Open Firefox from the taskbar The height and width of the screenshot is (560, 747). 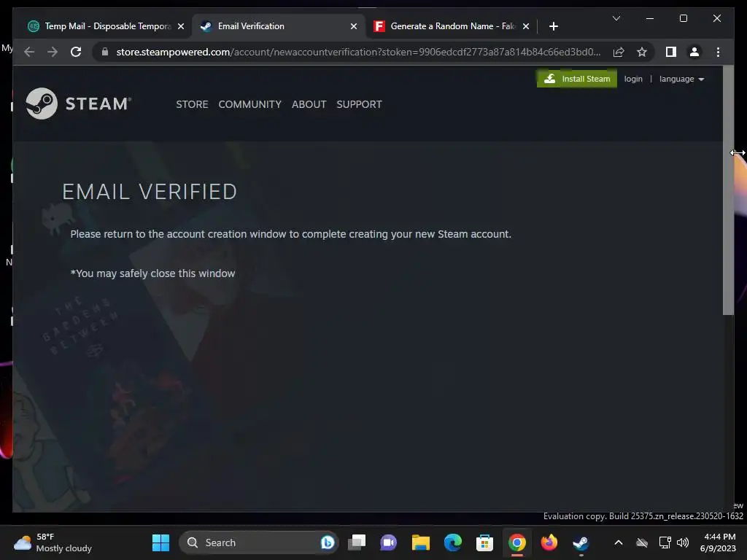pos(549,542)
